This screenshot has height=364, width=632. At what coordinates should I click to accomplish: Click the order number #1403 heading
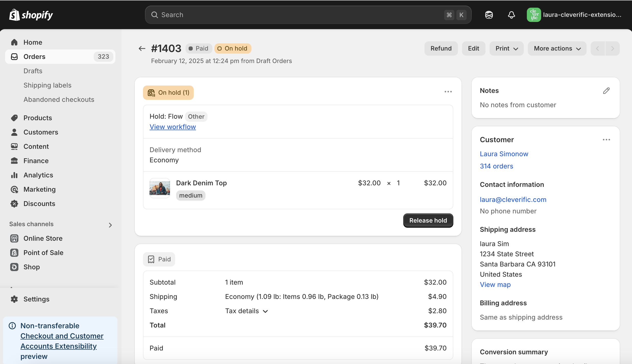166,48
